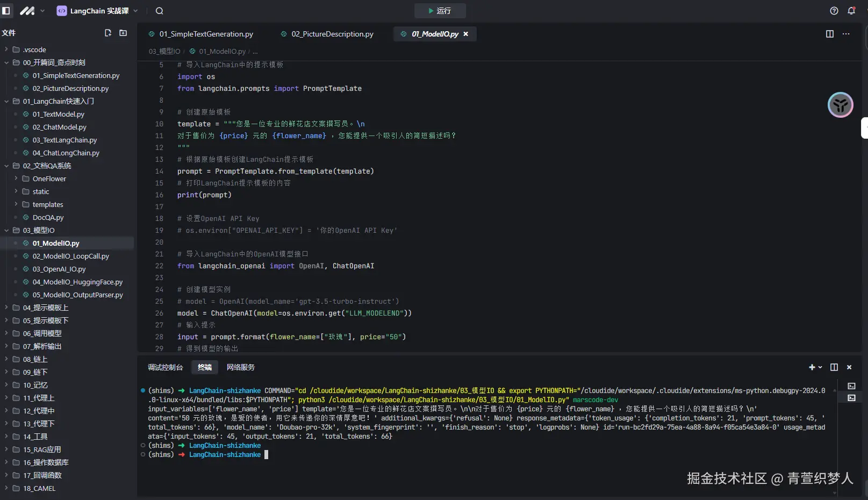Viewport: 868px width, 500px height.
Task: Switch to the 02_PictureDescription.py tab
Action: 332,34
